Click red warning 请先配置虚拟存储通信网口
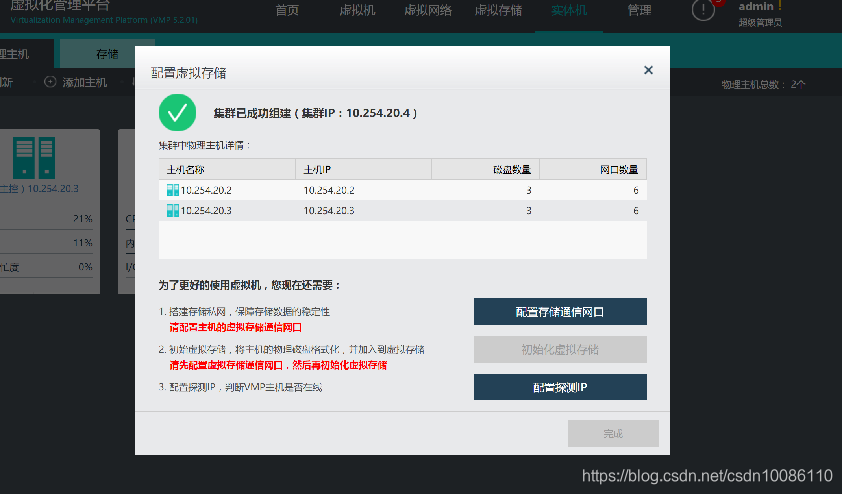 pyautogui.click(x=278, y=365)
